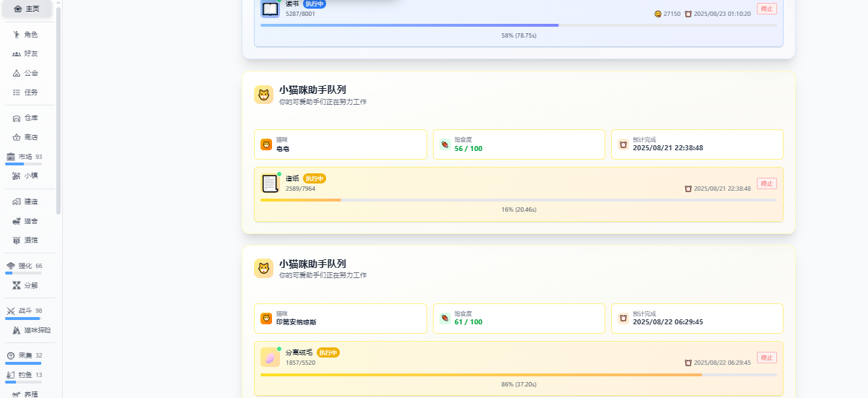The height and width of the screenshot is (398, 868).
Task: Click the progress count 5287/8001
Action: click(300, 14)
